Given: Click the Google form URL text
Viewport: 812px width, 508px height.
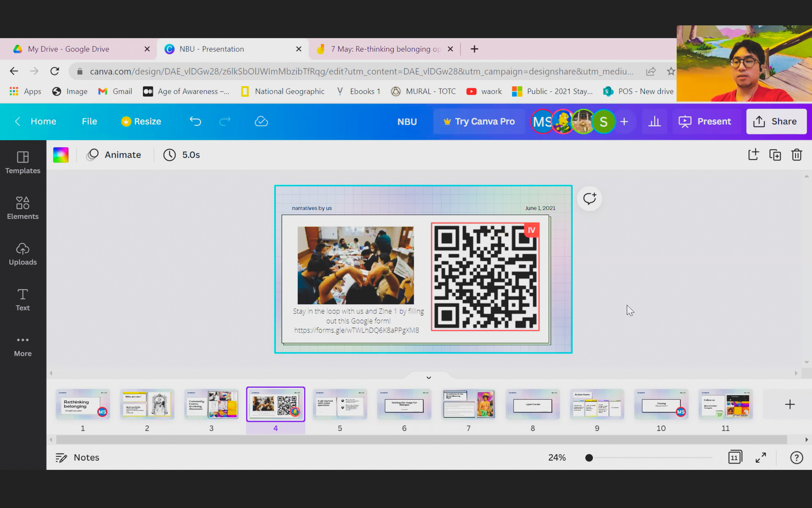Looking at the screenshot, I should [x=356, y=330].
